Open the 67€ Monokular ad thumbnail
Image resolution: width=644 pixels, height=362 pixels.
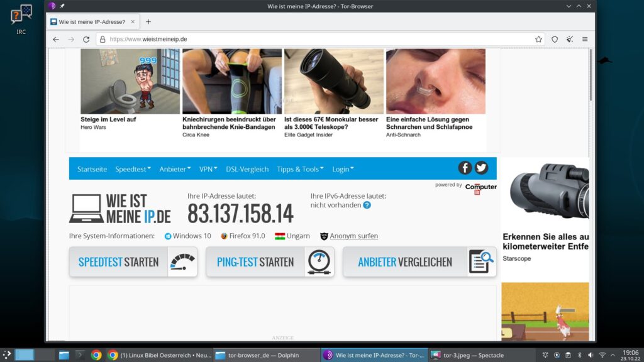pos(334,81)
